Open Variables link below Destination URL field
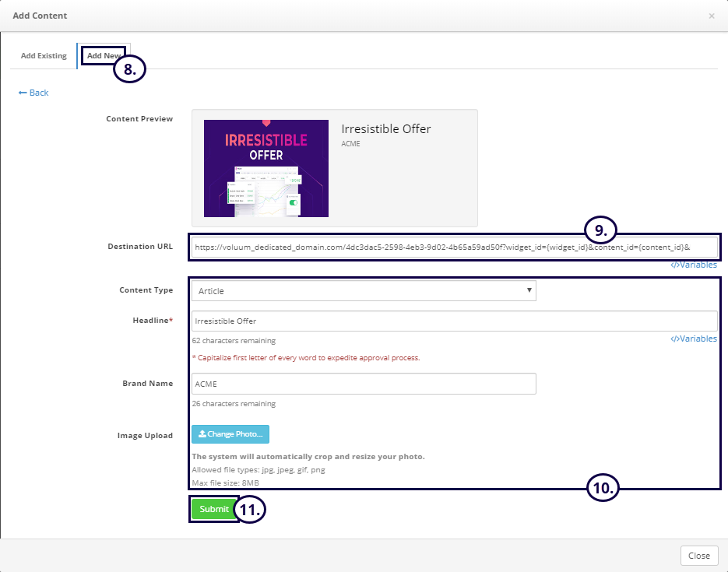The width and height of the screenshot is (728, 572). point(698,265)
